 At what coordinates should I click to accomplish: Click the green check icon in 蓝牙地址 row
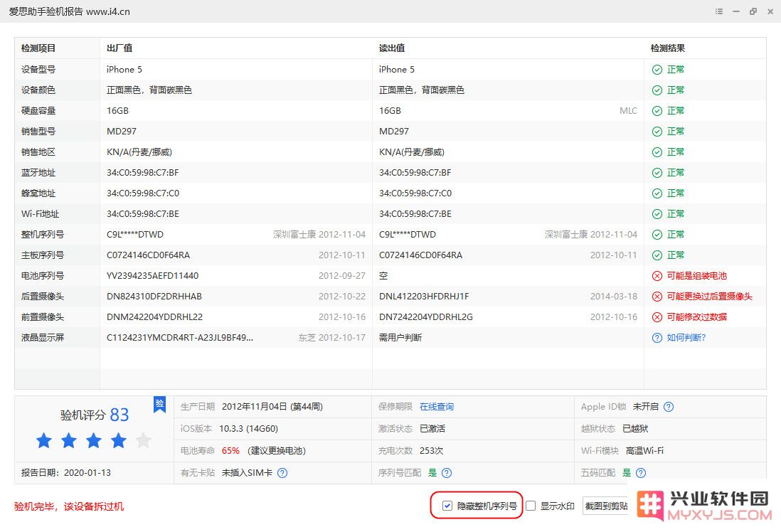(657, 173)
